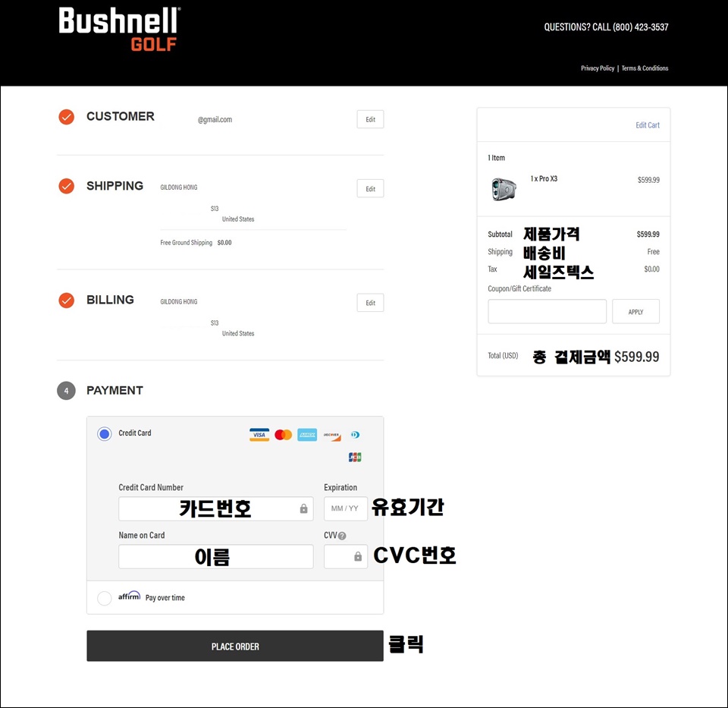Click the American Express logo
Viewport: 728px width, 708px height.
(x=307, y=435)
